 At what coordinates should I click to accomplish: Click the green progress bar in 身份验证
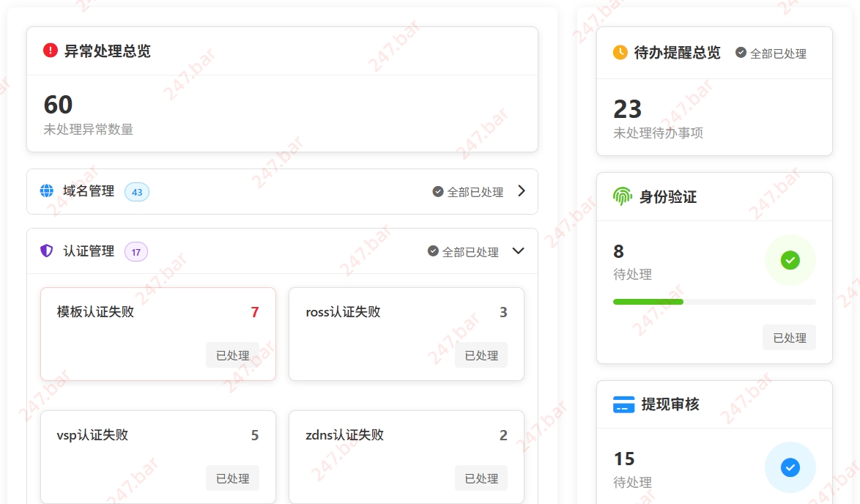pyautogui.click(x=648, y=302)
